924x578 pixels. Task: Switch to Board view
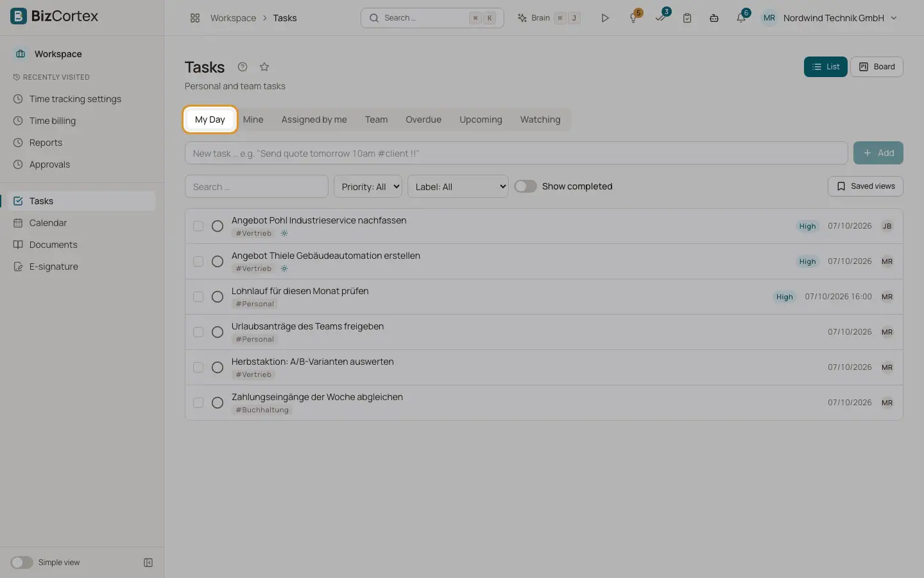[877, 67]
